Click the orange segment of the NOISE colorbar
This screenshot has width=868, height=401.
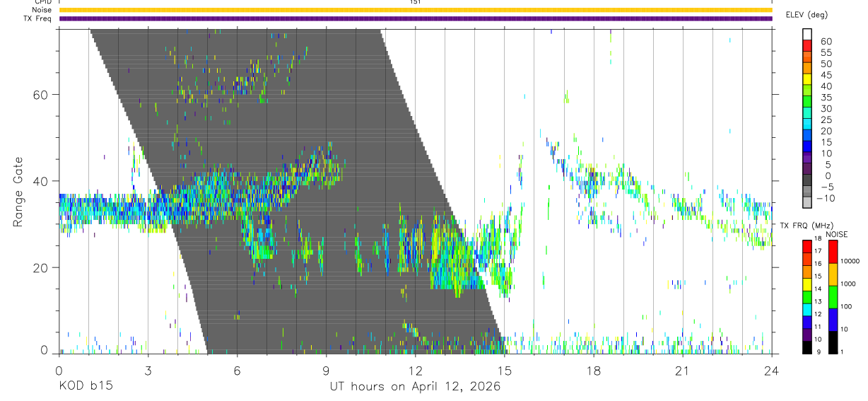[x=833, y=274]
